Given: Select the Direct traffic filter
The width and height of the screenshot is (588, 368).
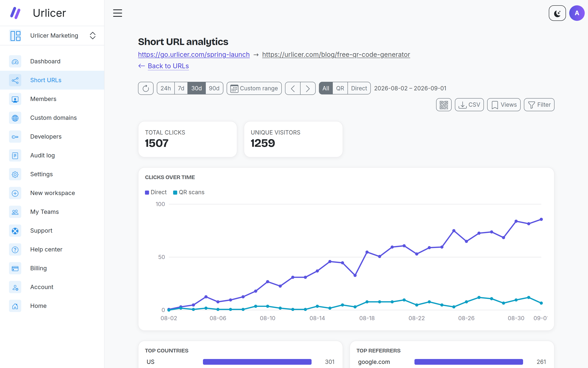Looking at the screenshot, I should coord(359,88).
